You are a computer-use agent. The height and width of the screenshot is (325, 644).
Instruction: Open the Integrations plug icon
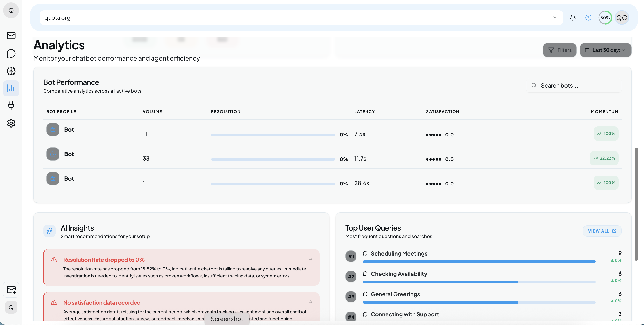[x=11, y=106]
